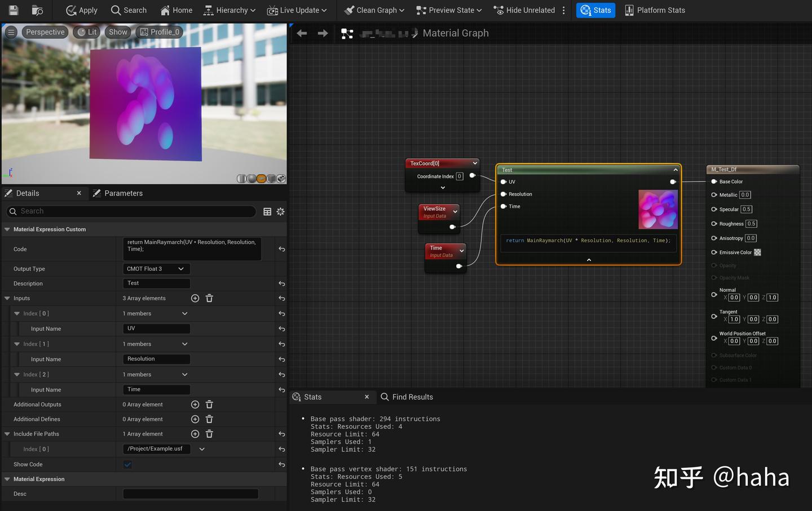Add a new input array element
Image resolution: width=812 pixels, height=511 pixels.
(195, 298)
